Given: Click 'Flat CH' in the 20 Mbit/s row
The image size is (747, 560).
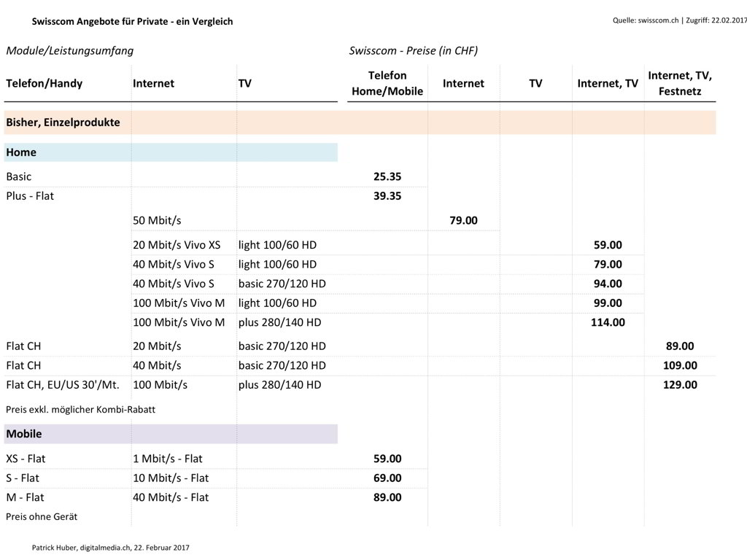Looking at the screenshot, I should pyautogui.click(x=23, y=346).
